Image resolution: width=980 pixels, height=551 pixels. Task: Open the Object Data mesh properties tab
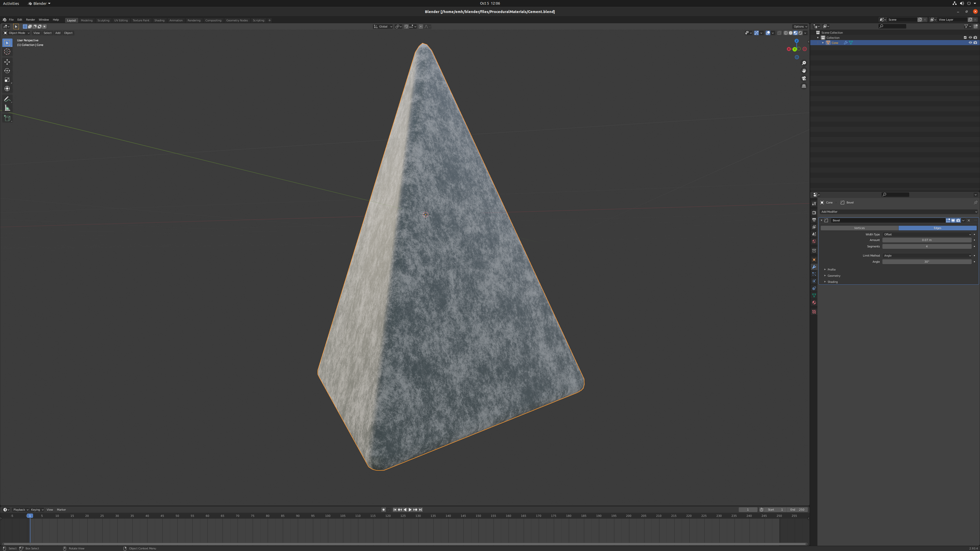[814, 295]
